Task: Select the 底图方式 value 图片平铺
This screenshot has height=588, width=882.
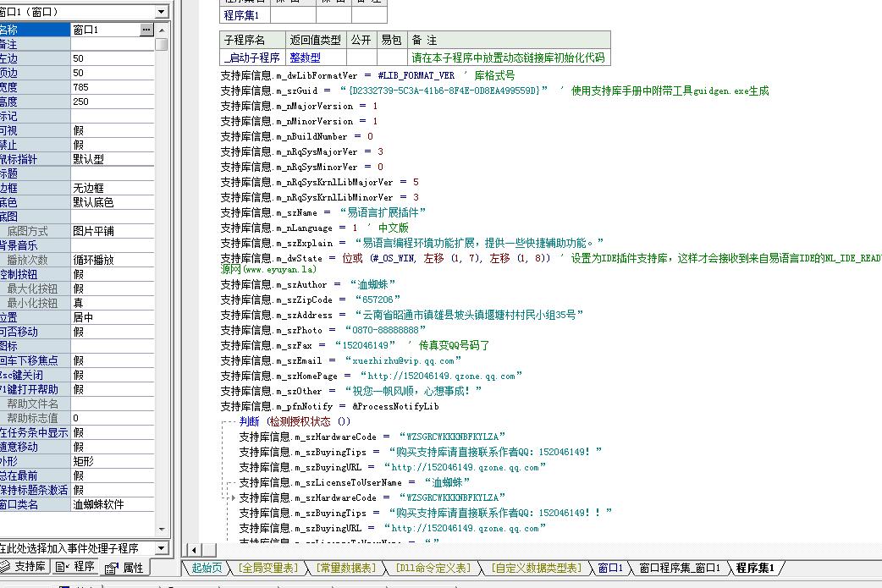Action: pos(113,231)
